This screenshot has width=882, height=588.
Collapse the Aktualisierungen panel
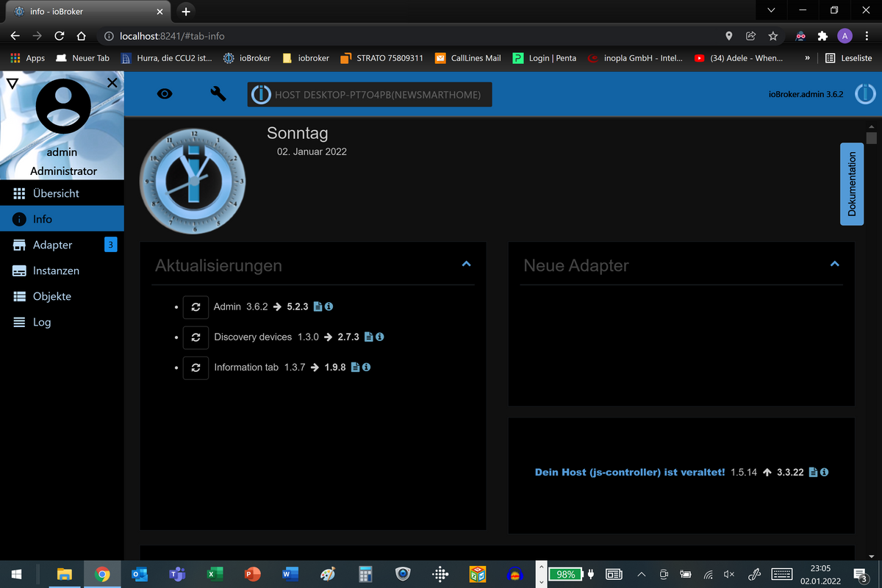(466, 264)
